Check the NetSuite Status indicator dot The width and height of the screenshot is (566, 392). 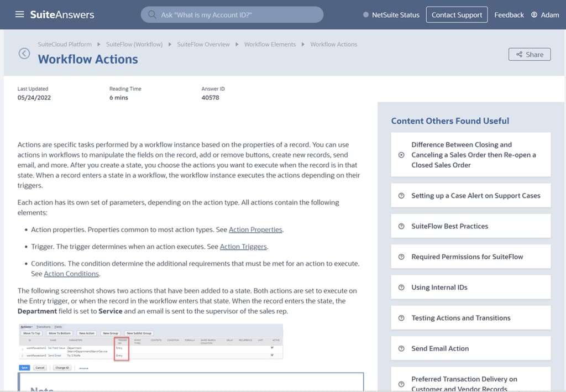366,15
